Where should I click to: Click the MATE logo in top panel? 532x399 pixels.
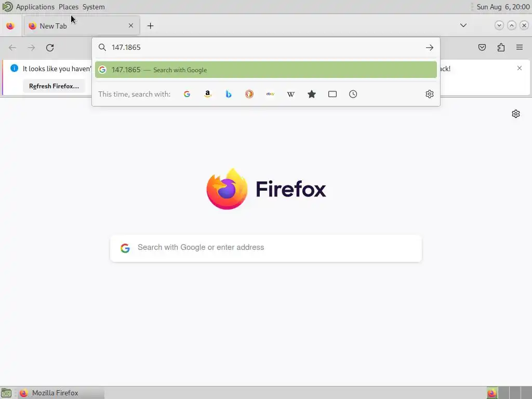coord(7,6)
